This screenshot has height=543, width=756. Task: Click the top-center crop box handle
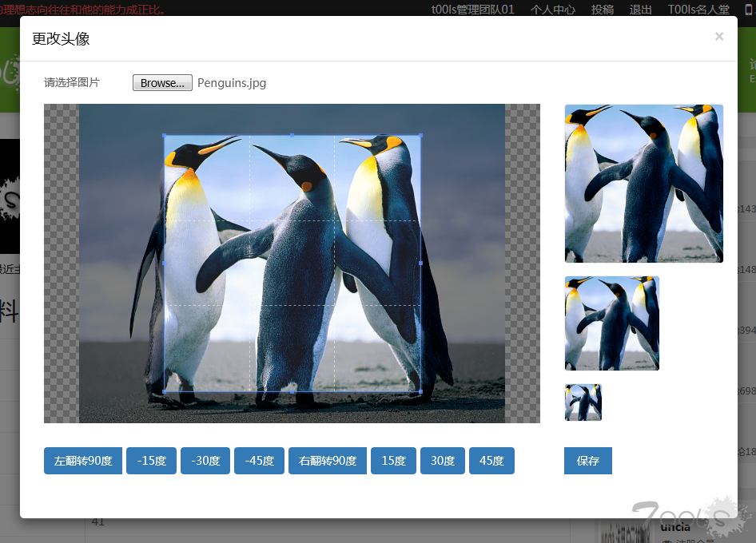(292, 136)
